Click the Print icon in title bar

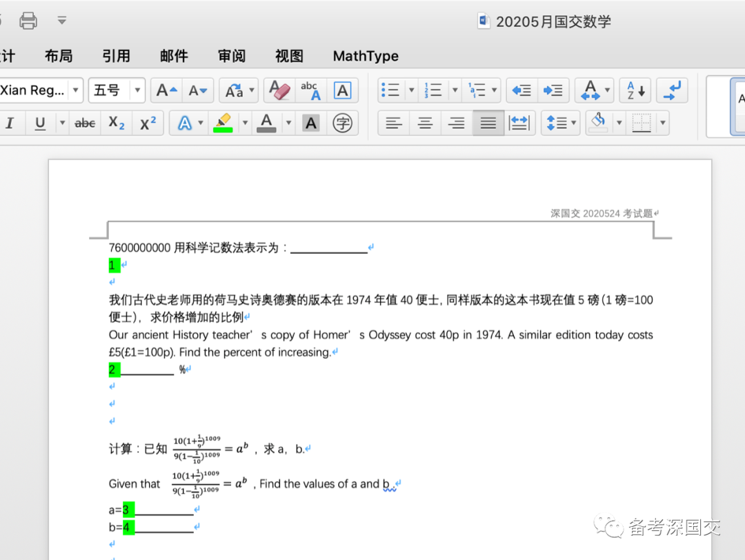(28, 21)
